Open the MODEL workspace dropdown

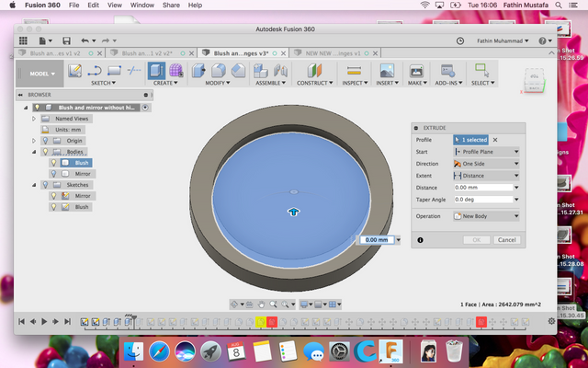[x=40, y=74]
